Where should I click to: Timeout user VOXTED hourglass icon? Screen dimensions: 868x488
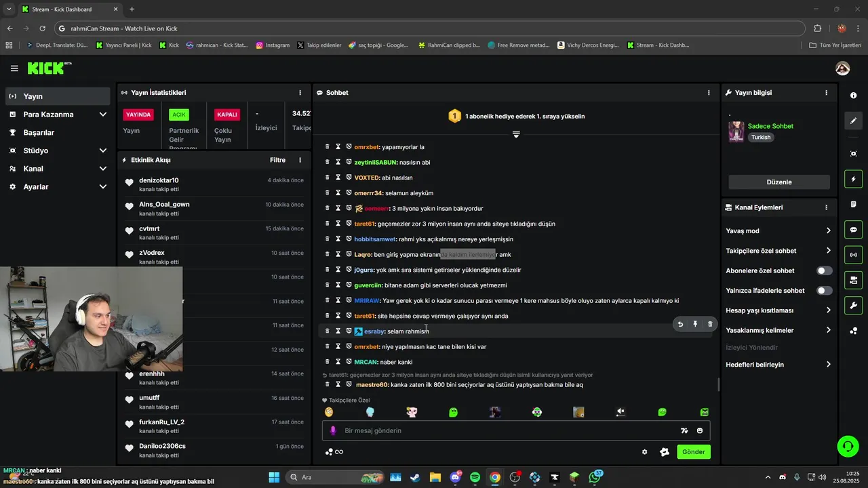point(338,178)
